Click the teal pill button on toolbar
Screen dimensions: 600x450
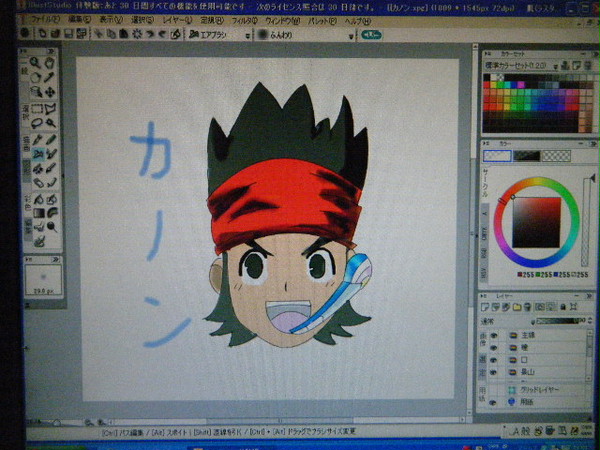(x=371, y=35)
